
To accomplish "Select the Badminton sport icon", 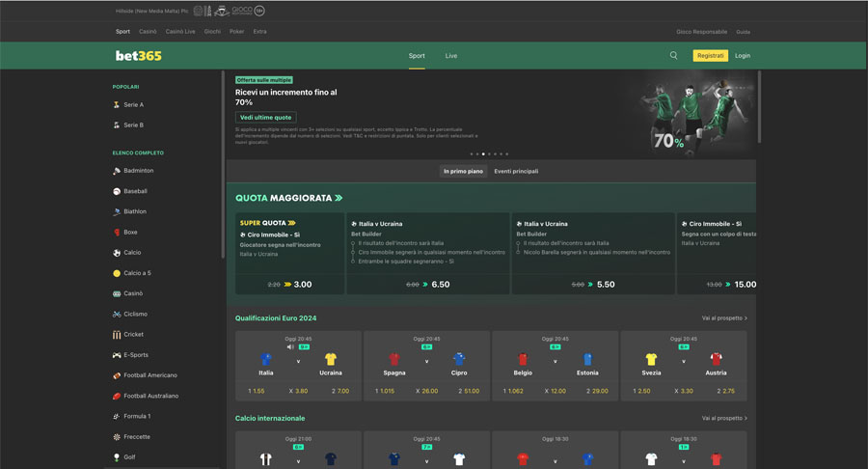I will [x=117, y=171].
